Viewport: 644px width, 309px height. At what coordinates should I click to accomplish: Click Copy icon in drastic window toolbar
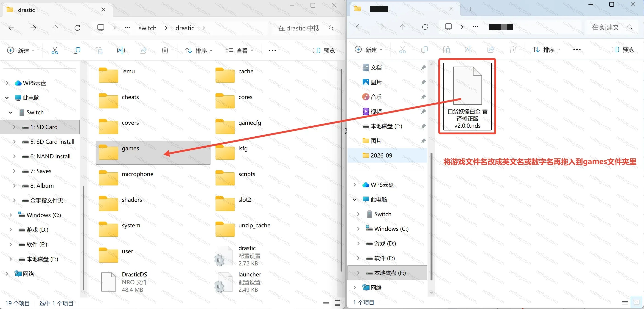77,51
